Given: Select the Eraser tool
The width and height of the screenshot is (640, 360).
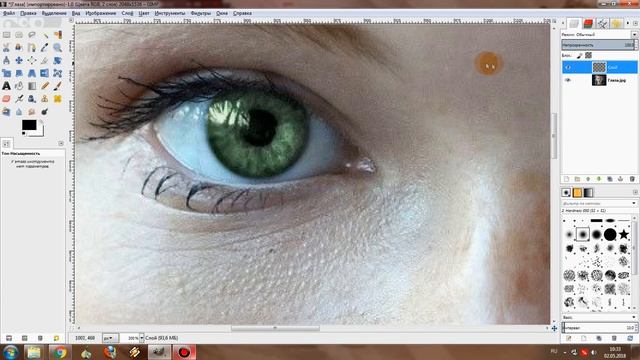Looking at the screenshot, I should (7, 99).
